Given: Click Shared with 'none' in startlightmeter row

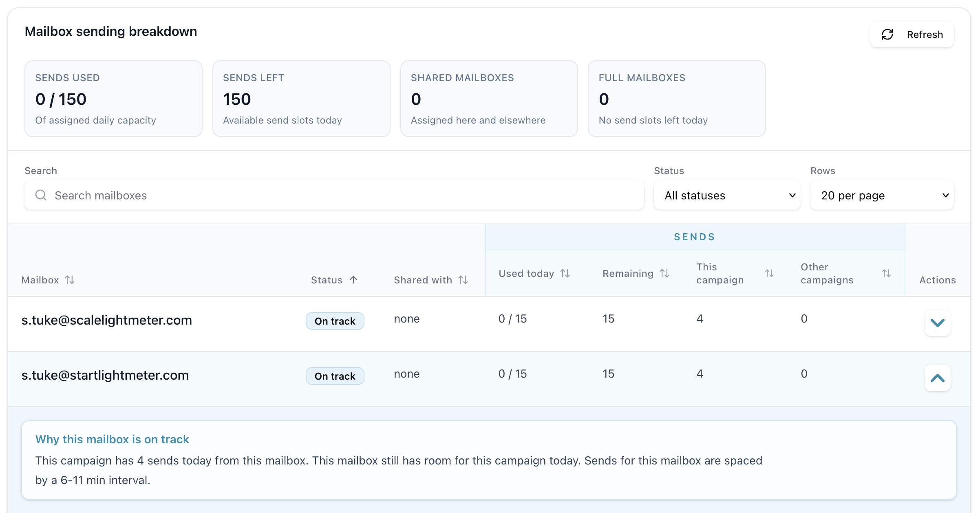Looking at the screenshot, I should coord(406,374).
